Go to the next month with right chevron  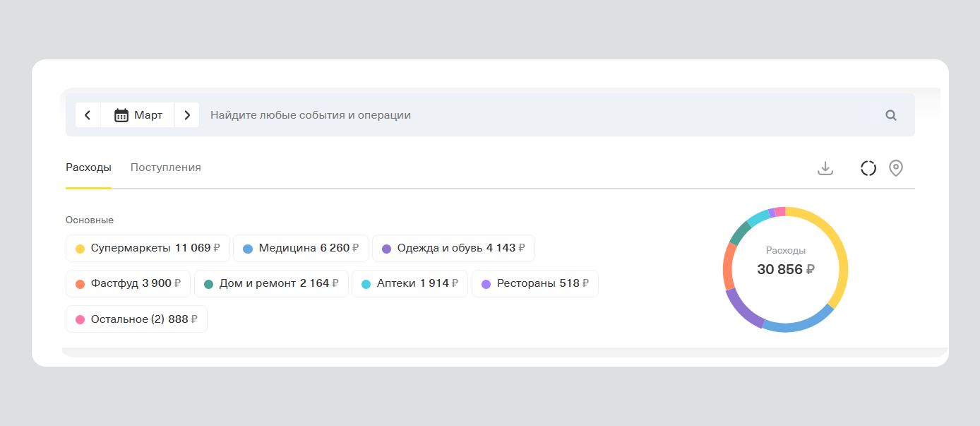pos(187,115)
